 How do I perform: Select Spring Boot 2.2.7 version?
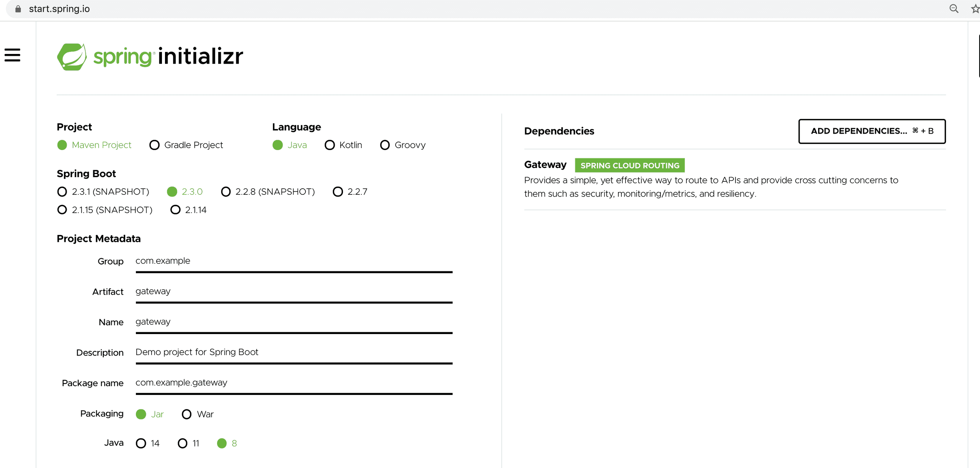pos(350,192)
